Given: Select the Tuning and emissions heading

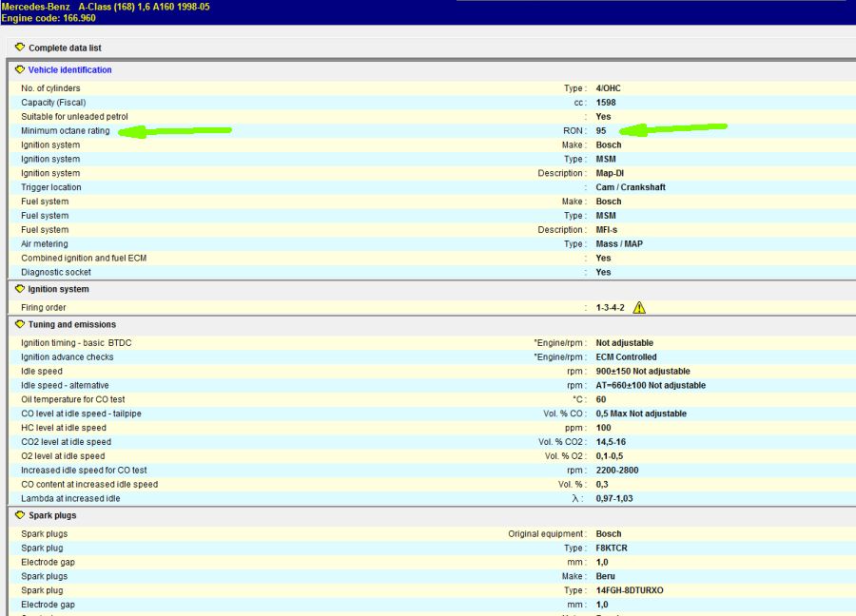Looking at the screenshot, I should 72,325.
